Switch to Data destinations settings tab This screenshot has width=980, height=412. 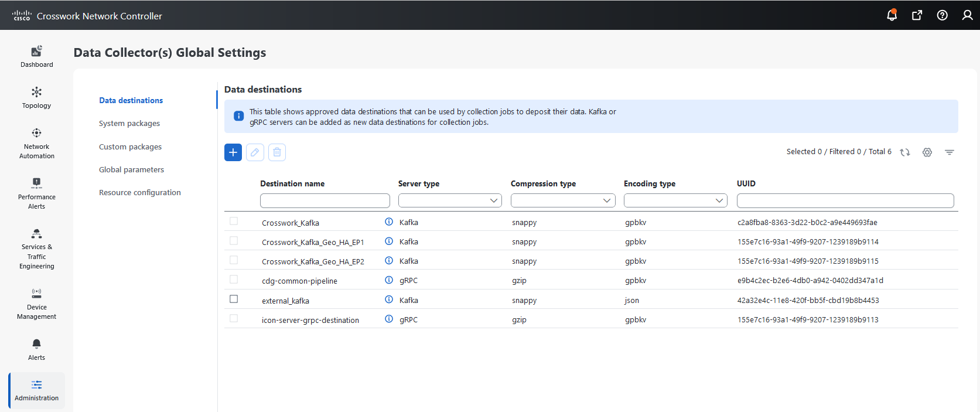click(131, 100)
